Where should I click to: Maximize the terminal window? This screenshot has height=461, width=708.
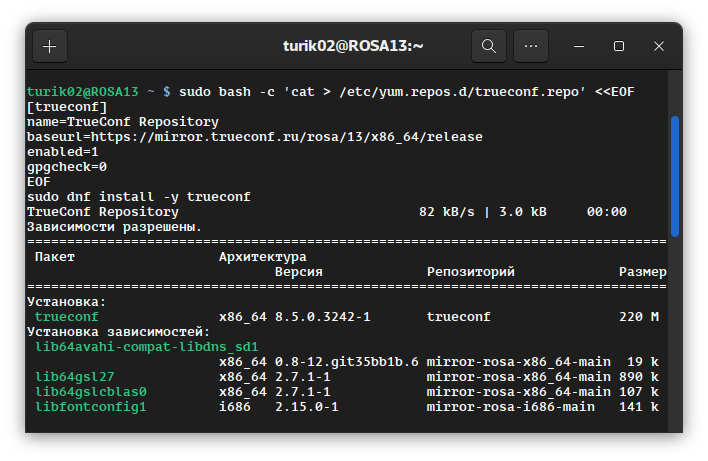[x=619, y=46]
